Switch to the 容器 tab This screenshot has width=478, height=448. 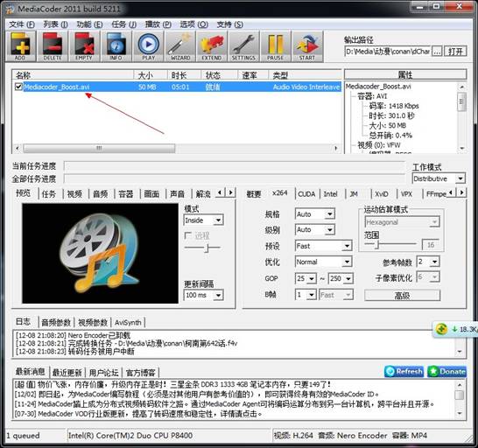click(126, 194)
